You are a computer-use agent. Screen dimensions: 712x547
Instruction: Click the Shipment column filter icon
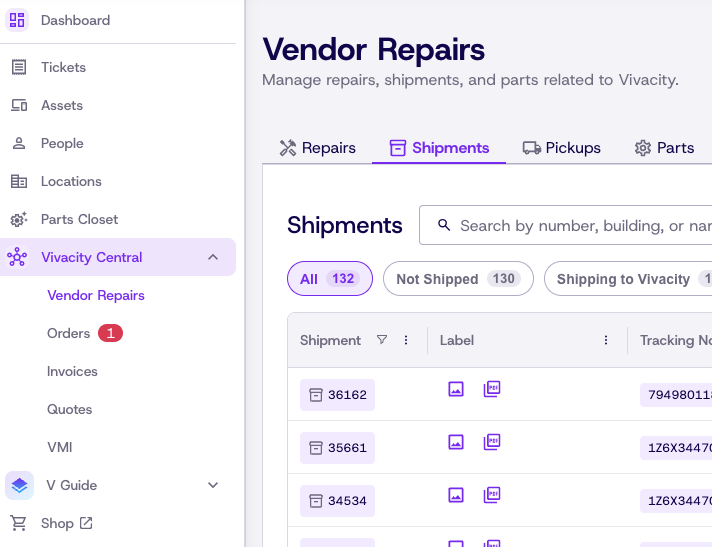[x=382, y=340]
